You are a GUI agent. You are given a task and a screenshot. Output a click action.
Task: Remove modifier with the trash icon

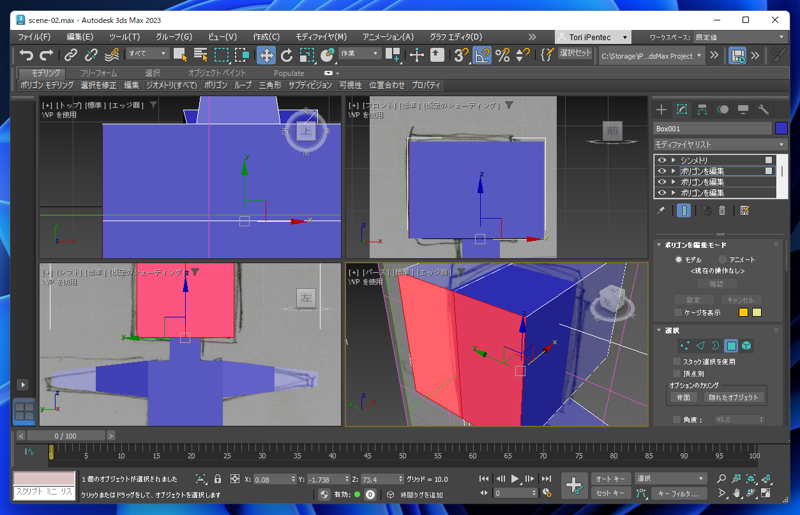point(721,210)
